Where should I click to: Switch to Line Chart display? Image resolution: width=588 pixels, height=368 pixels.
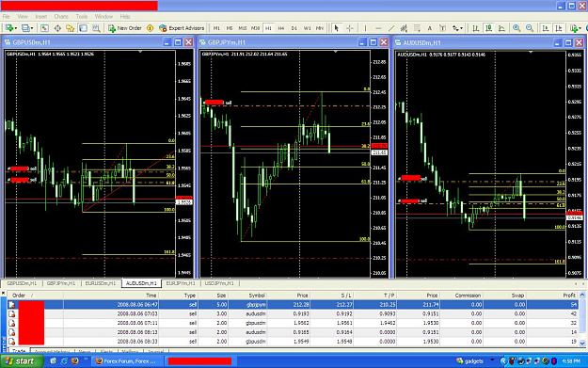501,28
